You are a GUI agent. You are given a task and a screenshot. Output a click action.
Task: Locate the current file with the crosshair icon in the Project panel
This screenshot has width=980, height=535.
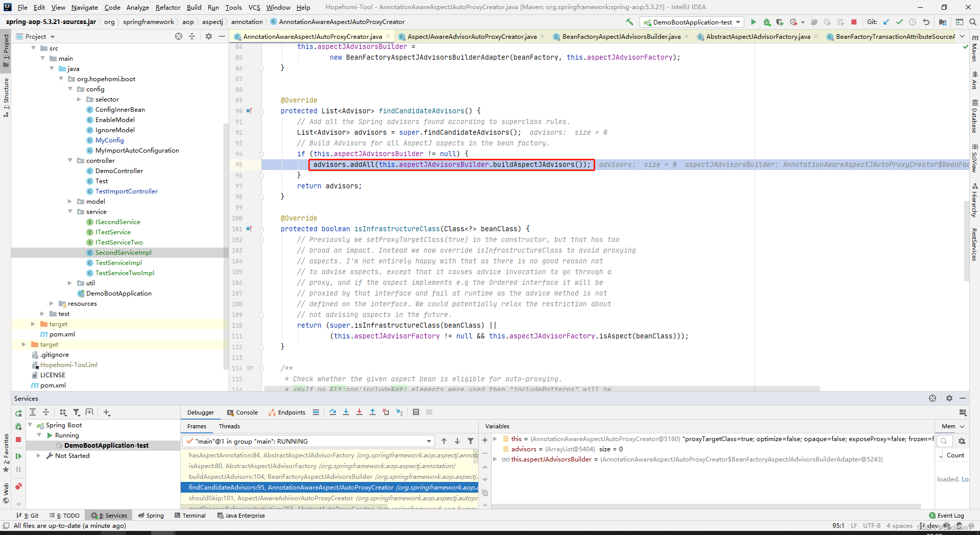tap(179, 36)
